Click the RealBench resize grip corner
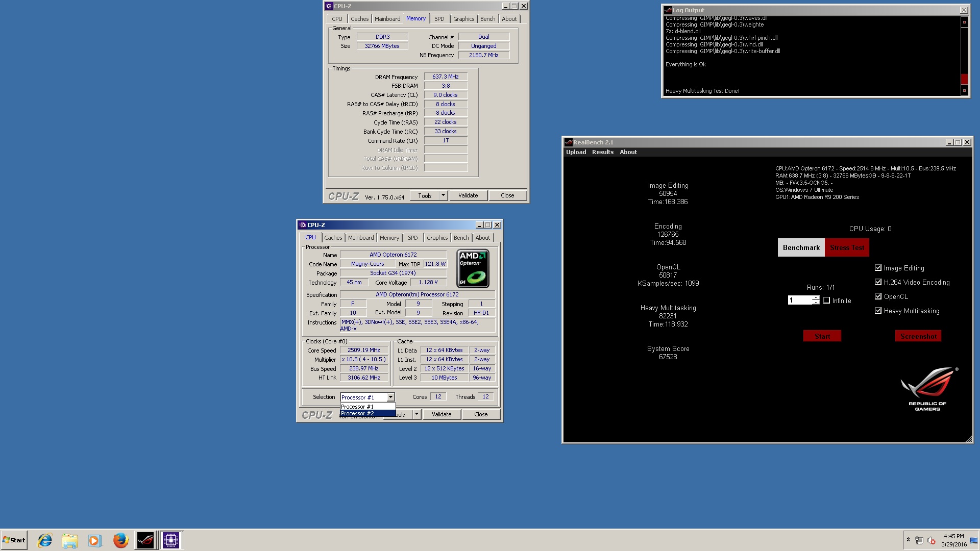This screenshot has height=551, width=980. point(969,439)
